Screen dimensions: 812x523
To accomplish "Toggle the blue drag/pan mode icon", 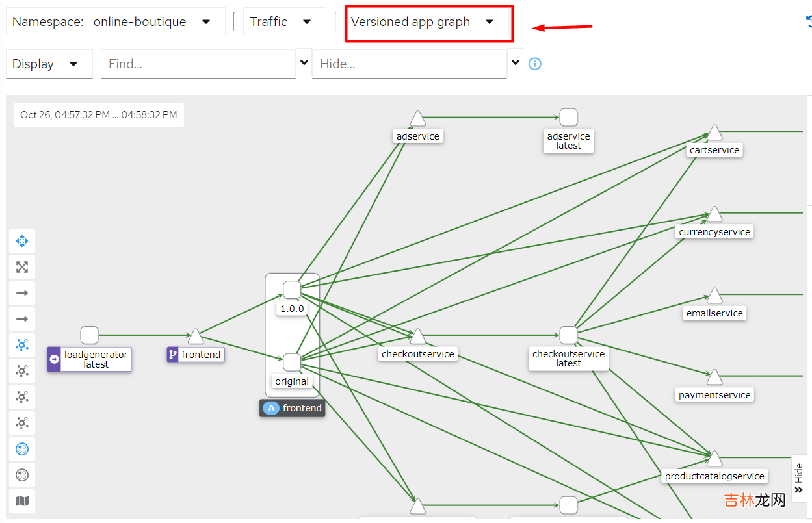I will coord(22,241).
